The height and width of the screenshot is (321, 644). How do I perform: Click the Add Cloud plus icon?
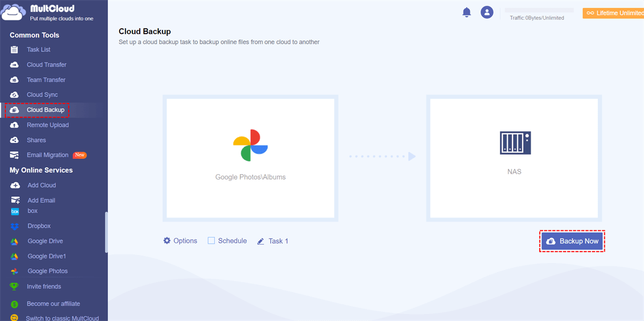[x=14, y=185]
